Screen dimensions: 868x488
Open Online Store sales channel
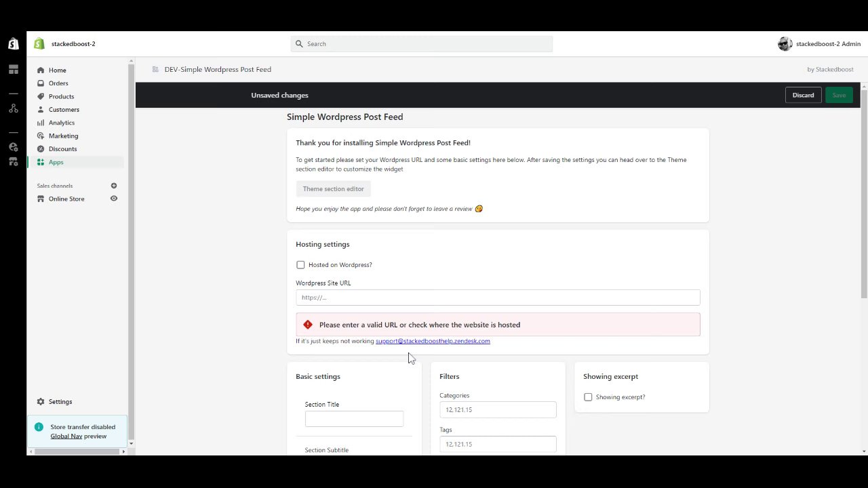(x=66, y=199)
